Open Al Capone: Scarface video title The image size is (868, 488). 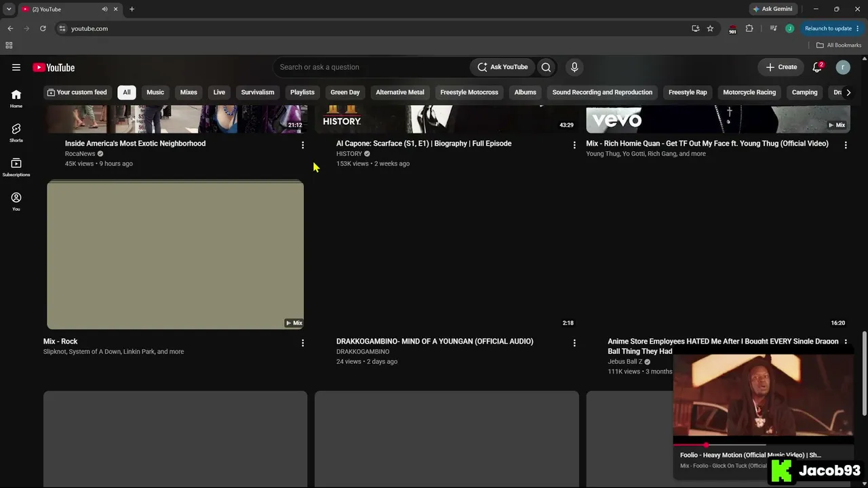coord(424,144)
